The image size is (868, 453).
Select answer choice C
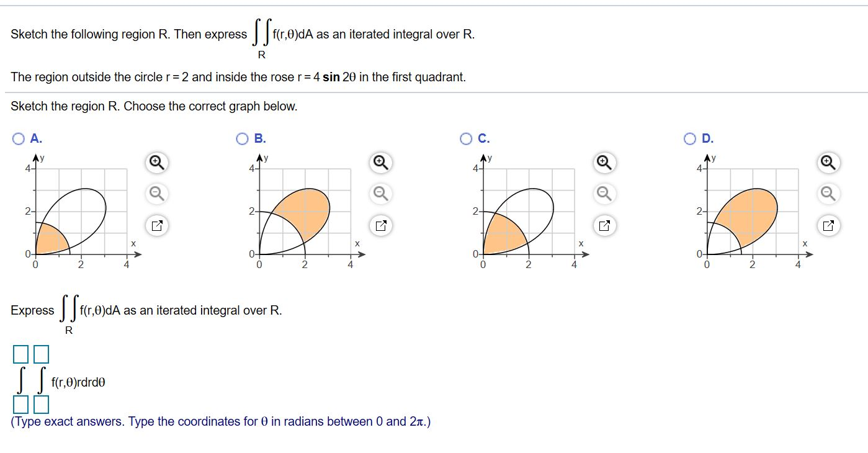point(466,138)
